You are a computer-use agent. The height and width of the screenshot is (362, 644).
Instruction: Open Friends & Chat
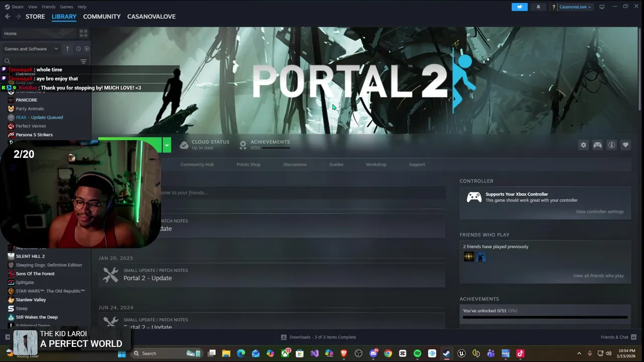point(618,337)
